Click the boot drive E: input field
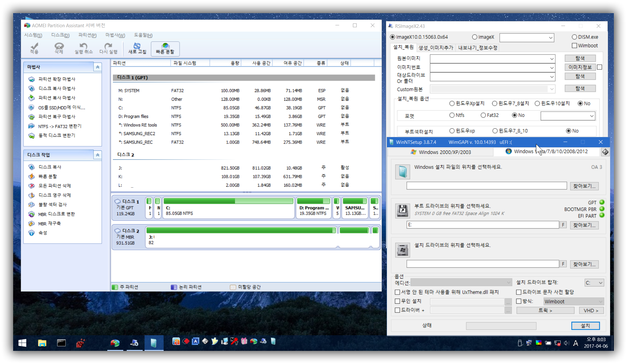 (483, 225)
